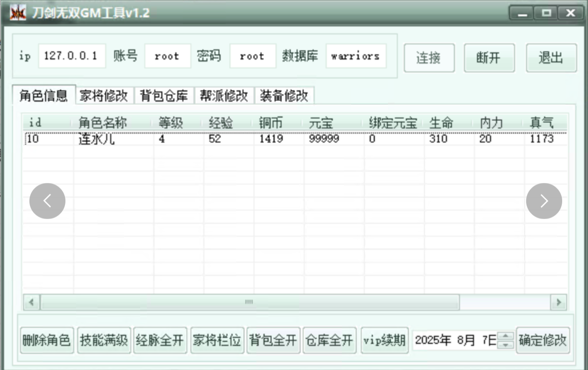Click the date stepper up arrow
588x370 pixels.
pos(506,337)
